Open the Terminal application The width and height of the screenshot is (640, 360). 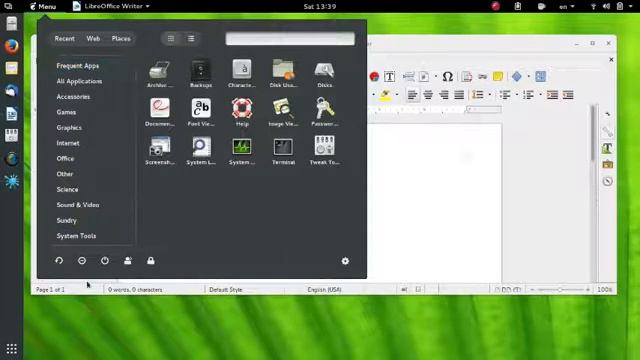tap(283, 151)
